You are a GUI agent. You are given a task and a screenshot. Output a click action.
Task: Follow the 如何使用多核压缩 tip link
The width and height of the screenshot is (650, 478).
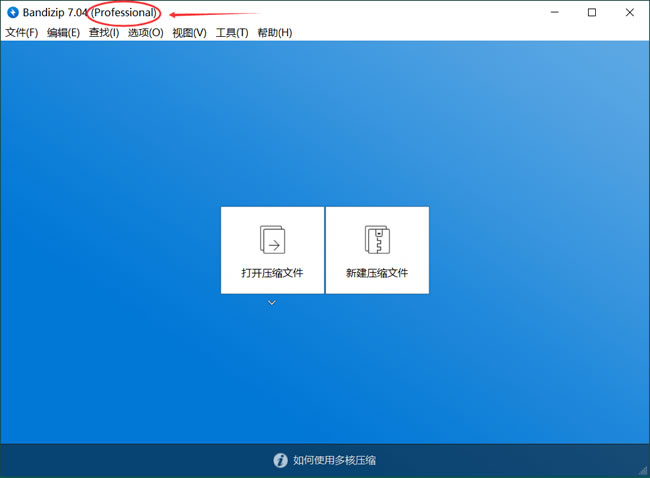(x=334, y=461)
